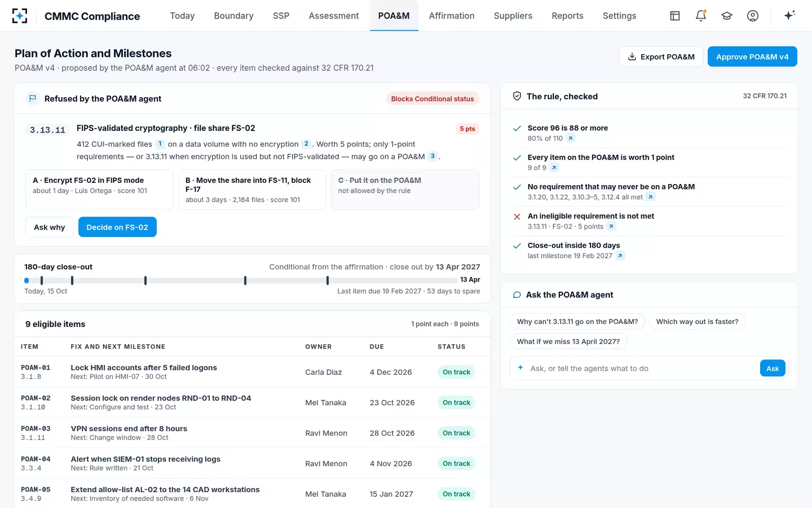
Task: Choose option B Move the share into FS-11
Action: [x=252, y=190]
